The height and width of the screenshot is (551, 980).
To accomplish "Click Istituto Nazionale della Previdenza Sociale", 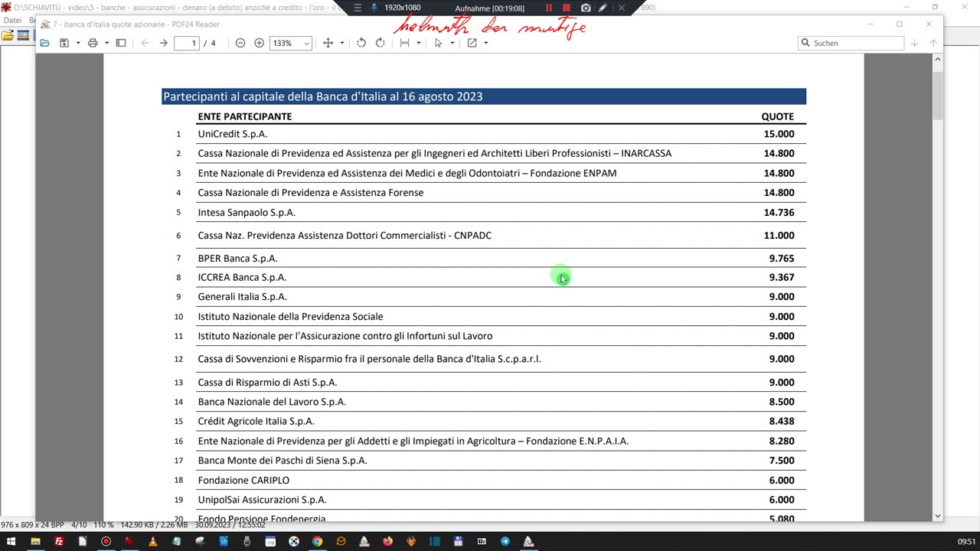I will 290,317.
